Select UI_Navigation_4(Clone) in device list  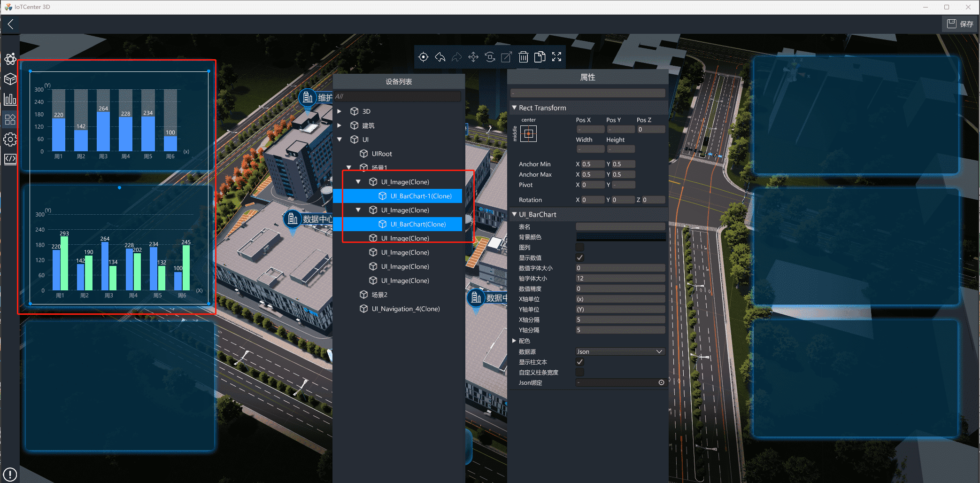tap(405, 309)
